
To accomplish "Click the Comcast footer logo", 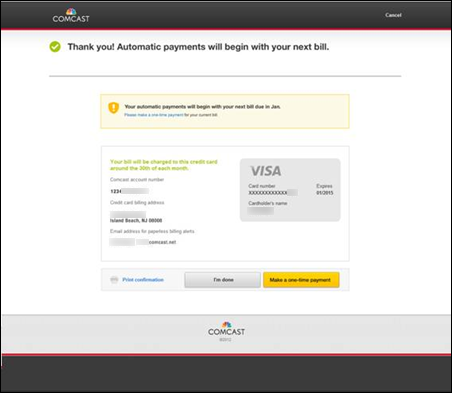I will (x=226, y=329).
